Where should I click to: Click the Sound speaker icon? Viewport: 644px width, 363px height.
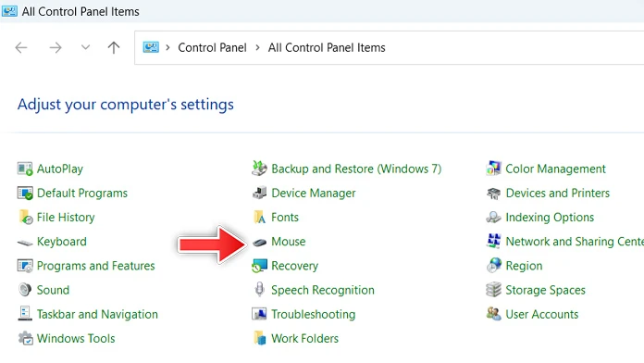tap(25, 290)
